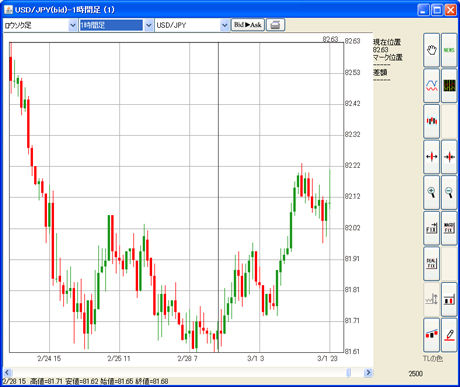Click the 2500 value at bottom right
The height and width of the screenshot is (387, 460).
pos(416,374)
